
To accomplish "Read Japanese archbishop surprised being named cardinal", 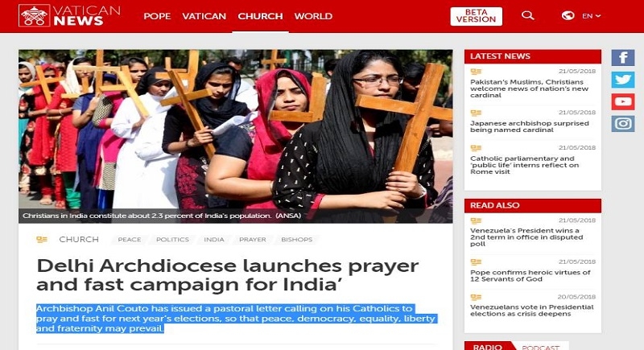I will (530, 126).
